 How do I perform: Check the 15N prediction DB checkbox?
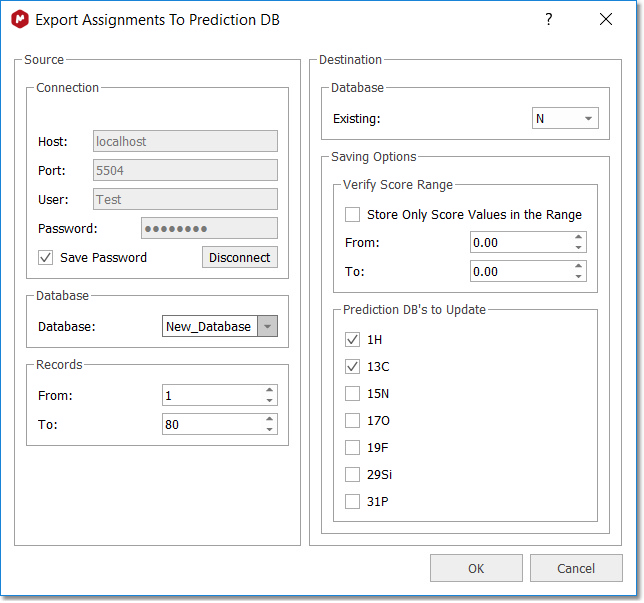tap(352, 394)
